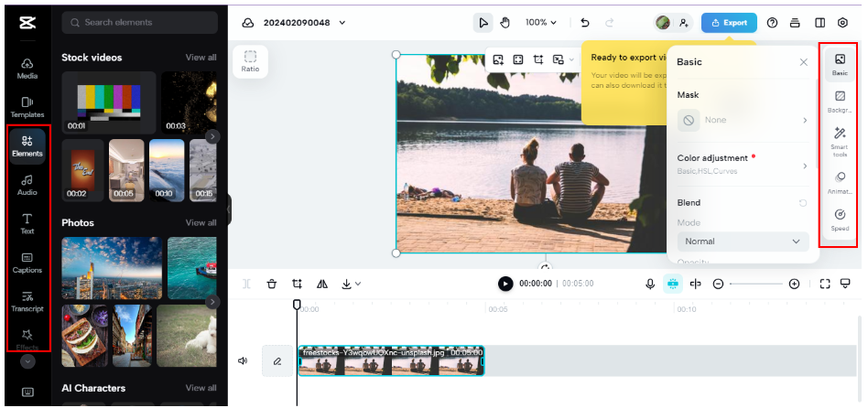Viewport: 868px width, 408px height.
Task: Select the white dog photo
Action: pos(187,336)
